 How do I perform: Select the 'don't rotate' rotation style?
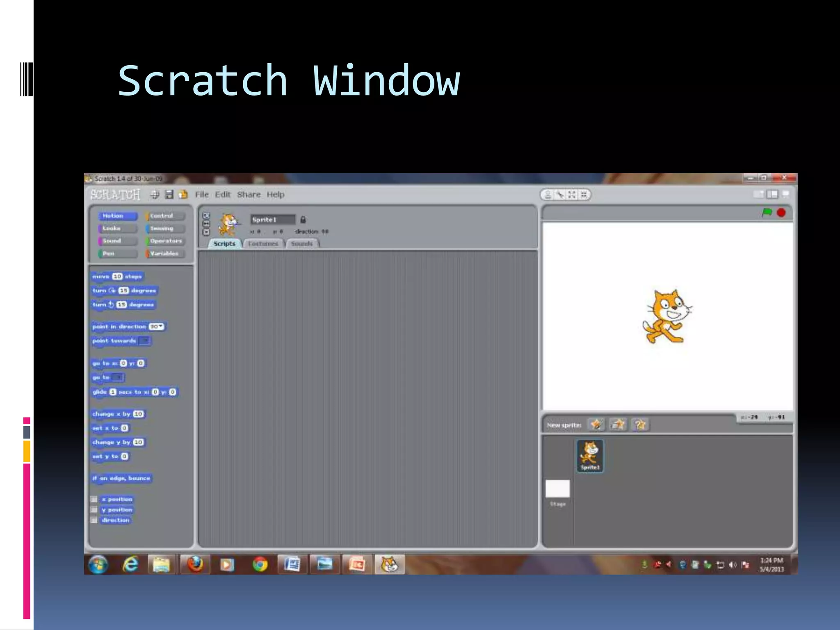[206, 232]
